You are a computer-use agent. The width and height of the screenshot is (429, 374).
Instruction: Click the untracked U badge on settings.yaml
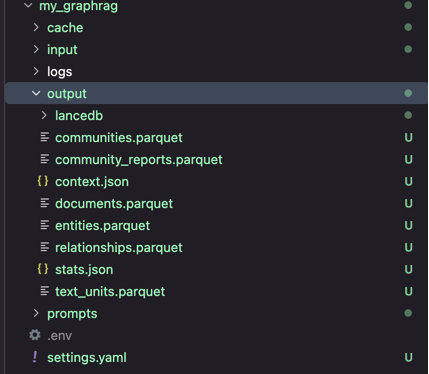point(408,357)
